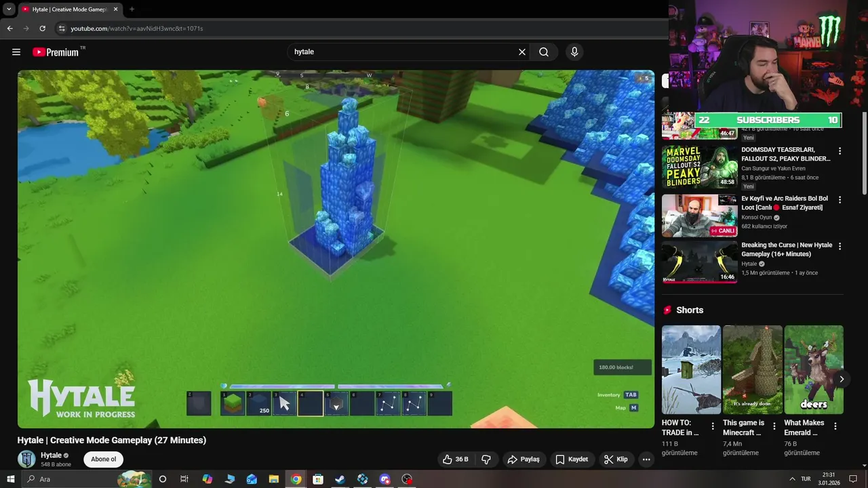Go back in browser history

coord(9,28)
